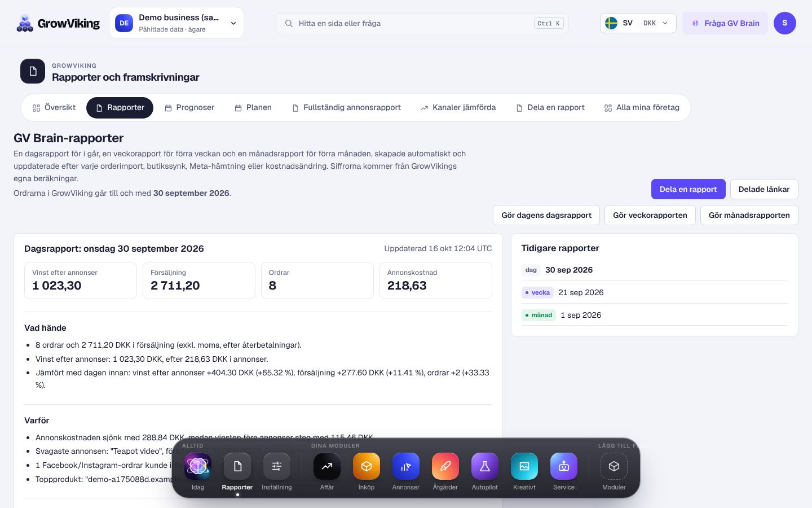
Task: Click the Swedish flag icon
Action: click(611, 23)
